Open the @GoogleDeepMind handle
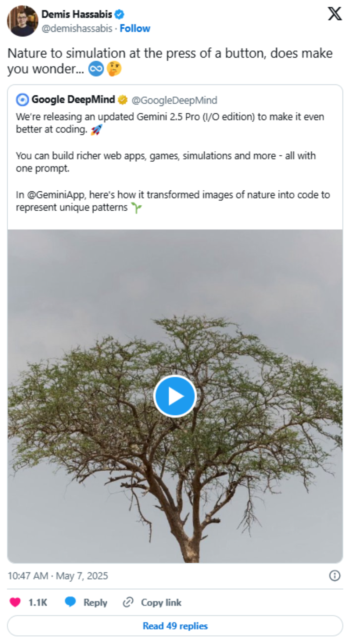 [x=174, y=100]
